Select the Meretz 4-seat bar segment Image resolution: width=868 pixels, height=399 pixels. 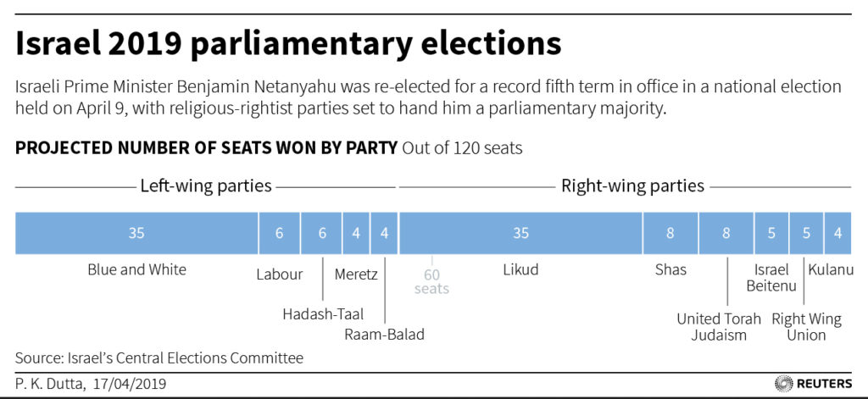[x=356, y=234]
